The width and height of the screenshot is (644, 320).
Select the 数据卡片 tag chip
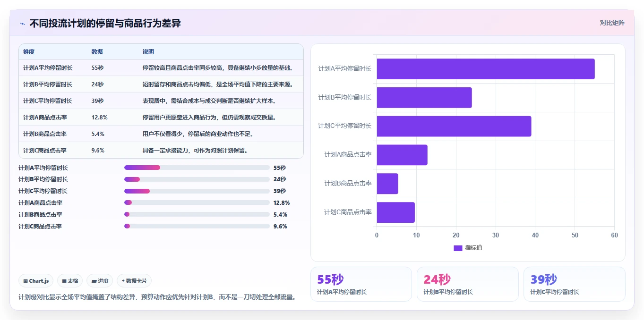click(134, 281)
